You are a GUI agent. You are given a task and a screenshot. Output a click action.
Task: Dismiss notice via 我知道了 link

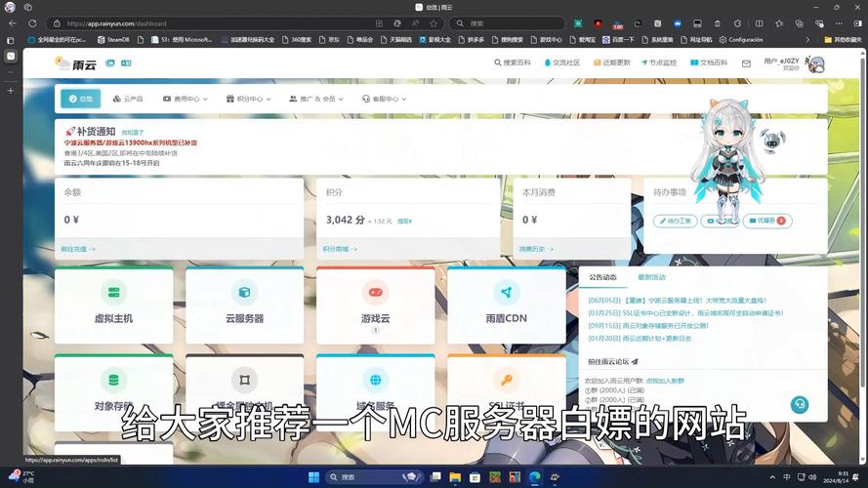133,133
